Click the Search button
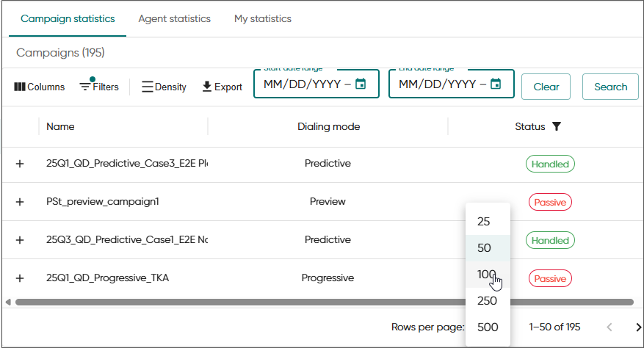This screenshot has height=348, width=644. coord(610,87)
